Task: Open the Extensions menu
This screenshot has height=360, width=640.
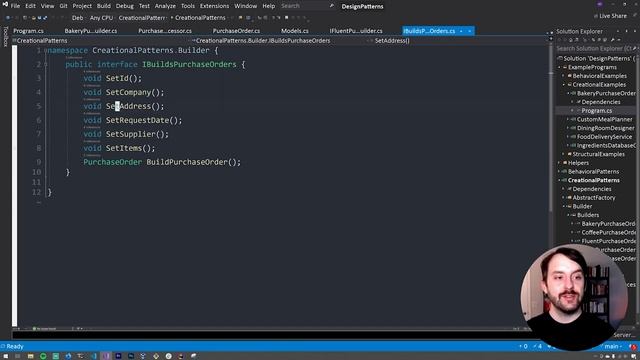Action: point(214,6)
